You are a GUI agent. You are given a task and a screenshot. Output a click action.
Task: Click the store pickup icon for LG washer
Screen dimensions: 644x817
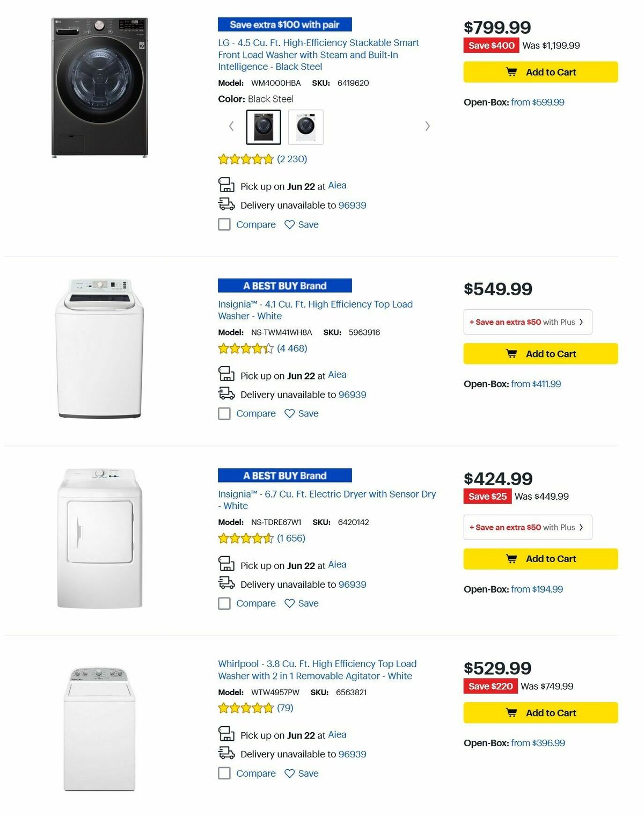pyautogui.click(x=226, y=185)
